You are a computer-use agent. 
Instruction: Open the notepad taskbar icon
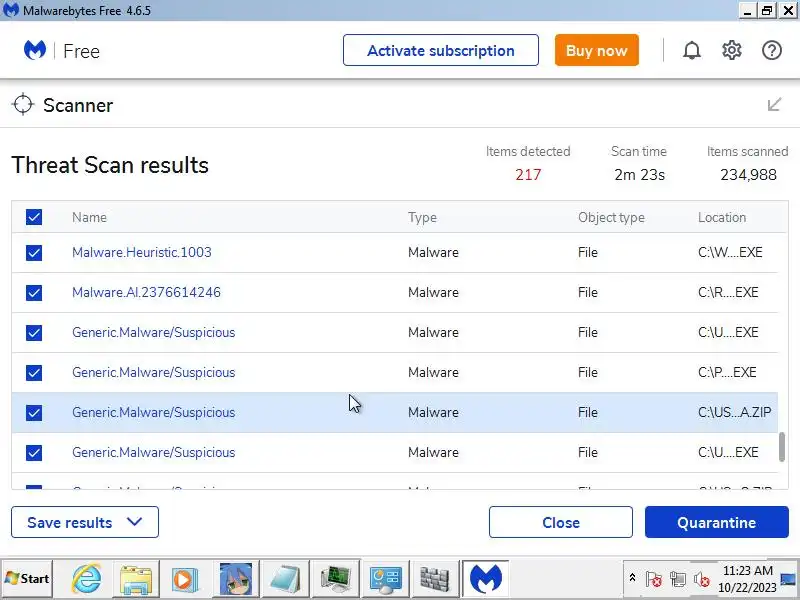pos(285,579)
